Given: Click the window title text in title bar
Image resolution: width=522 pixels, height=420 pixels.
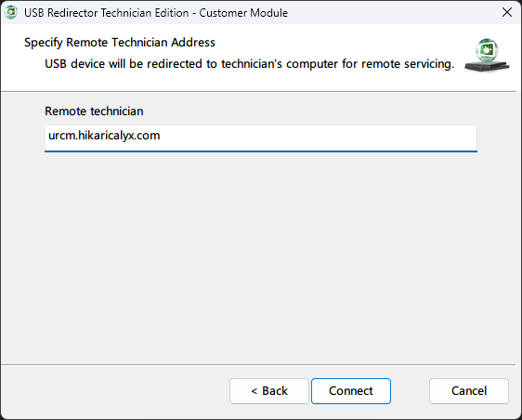Looking at the screenshot, I should (156, 13).
